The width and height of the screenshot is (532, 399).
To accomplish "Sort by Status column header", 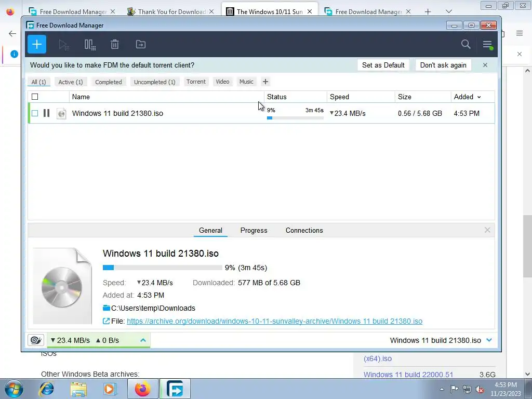I will coord(295,97).
